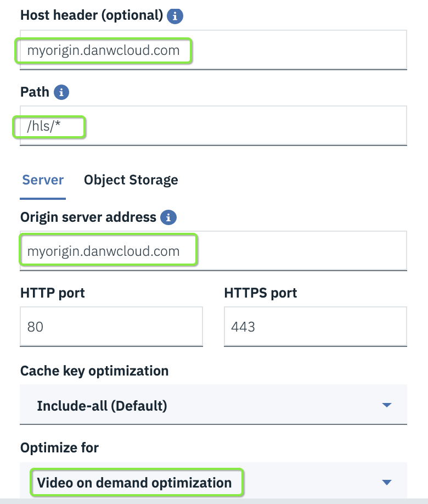Switch to the Object Storage tab
Image resolution: width=428 pixels, height=504 pixels.
coord(131,180)
